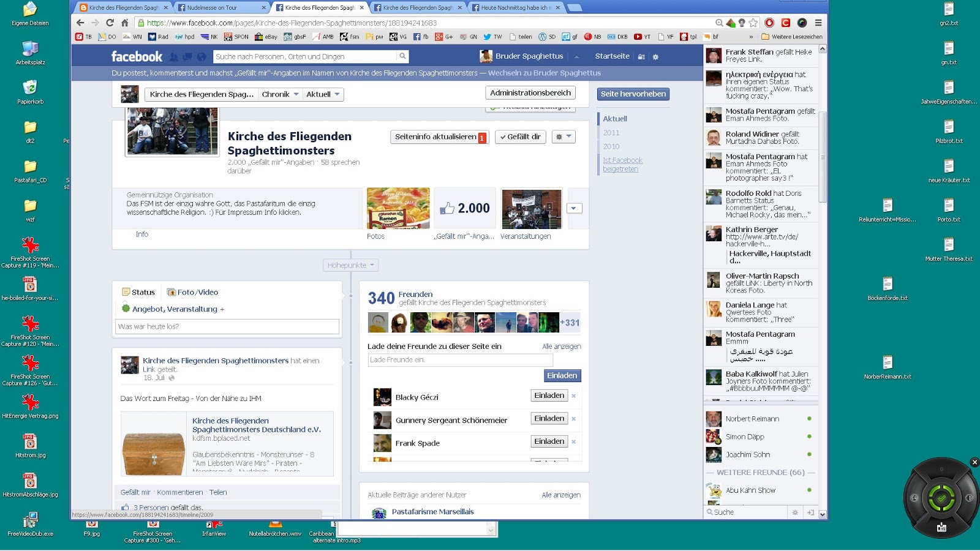Click the browser reload button
The width and height of the screenshot is (980, 551).
(110, 23)
